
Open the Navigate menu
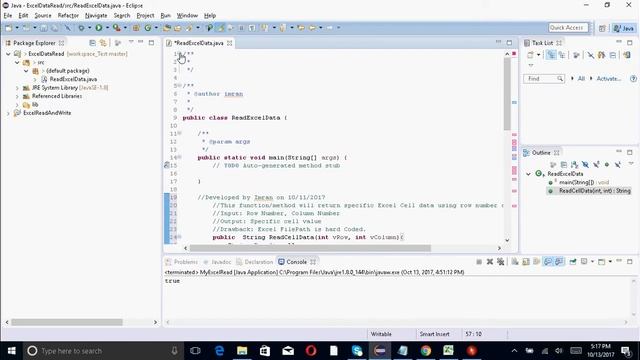pos(96,16)
